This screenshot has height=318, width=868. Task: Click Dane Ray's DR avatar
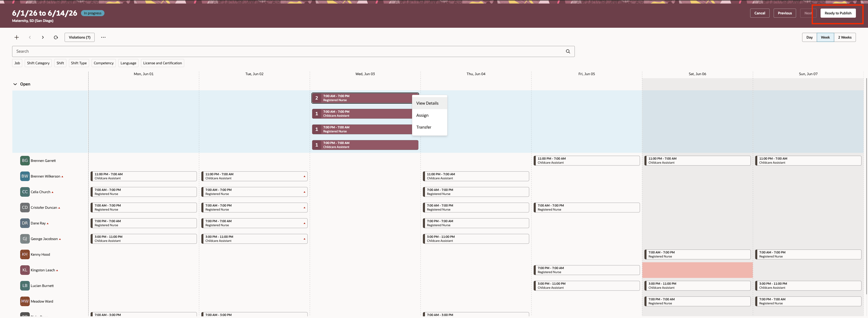pyautogui.click(x=25, y=223)
